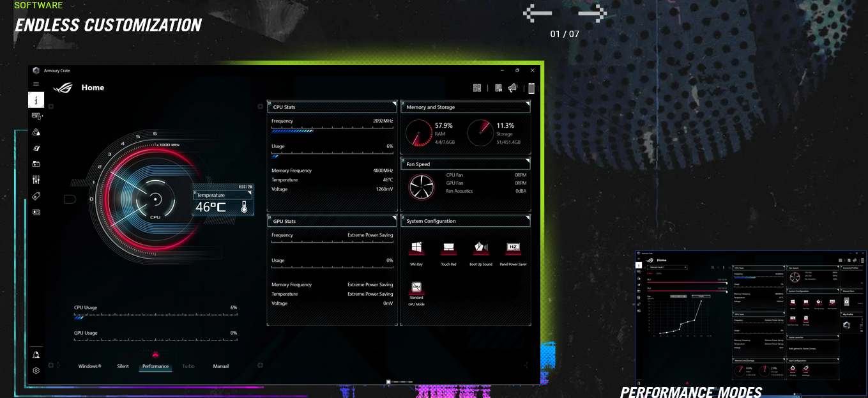The width and height of the screenshot is (868, 398).
Task: Switch the Standard GPU Mode option
Action: pyautogui.click(x=416, y=289)
